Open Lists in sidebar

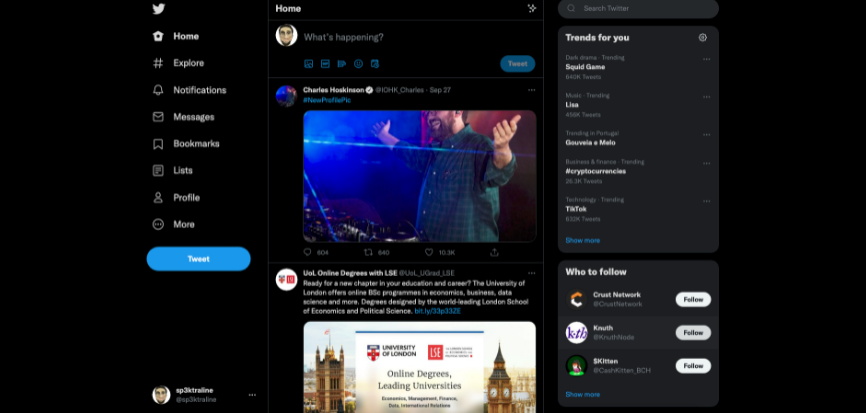[172, 171]
